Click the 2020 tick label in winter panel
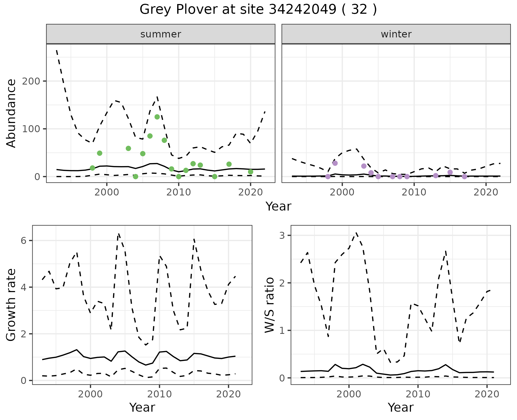Viewport: 517px width, 420px height. pyautogui.click(x=486, y=192)
